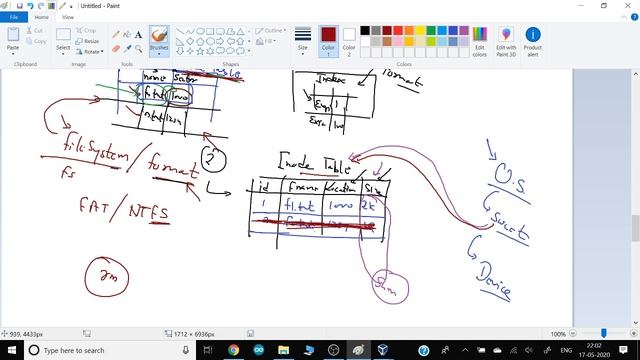
Task: Click the zoom in plus button
Action: tap(633, 333)
